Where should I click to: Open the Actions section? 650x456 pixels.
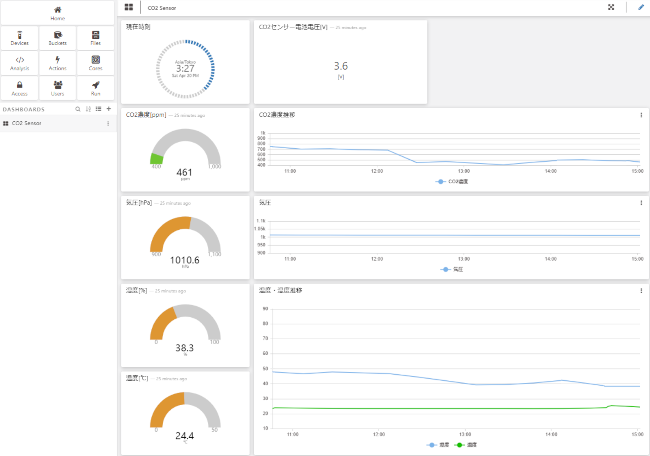[58, 63]
